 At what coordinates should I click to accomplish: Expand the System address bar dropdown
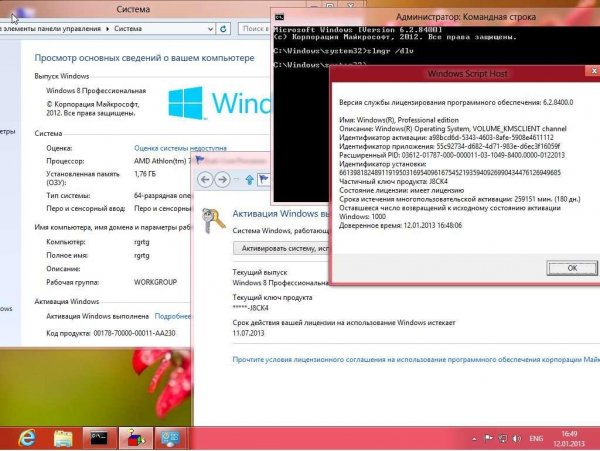[x=210, y=29]
